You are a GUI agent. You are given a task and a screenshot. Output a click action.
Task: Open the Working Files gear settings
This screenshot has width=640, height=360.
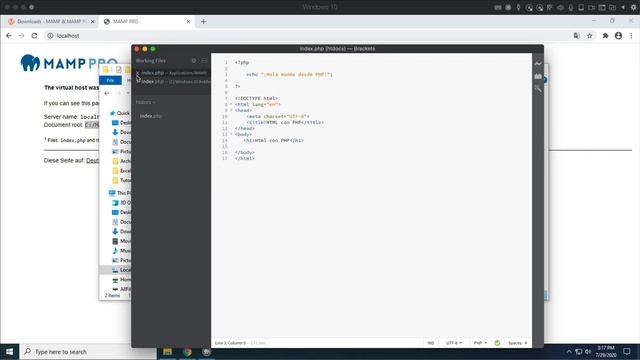[194, 60]
